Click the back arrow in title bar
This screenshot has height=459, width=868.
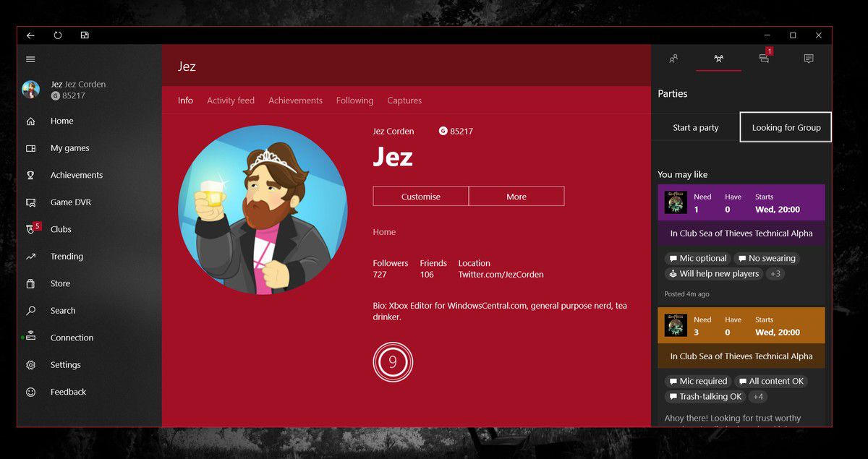[x=30, y=35]
